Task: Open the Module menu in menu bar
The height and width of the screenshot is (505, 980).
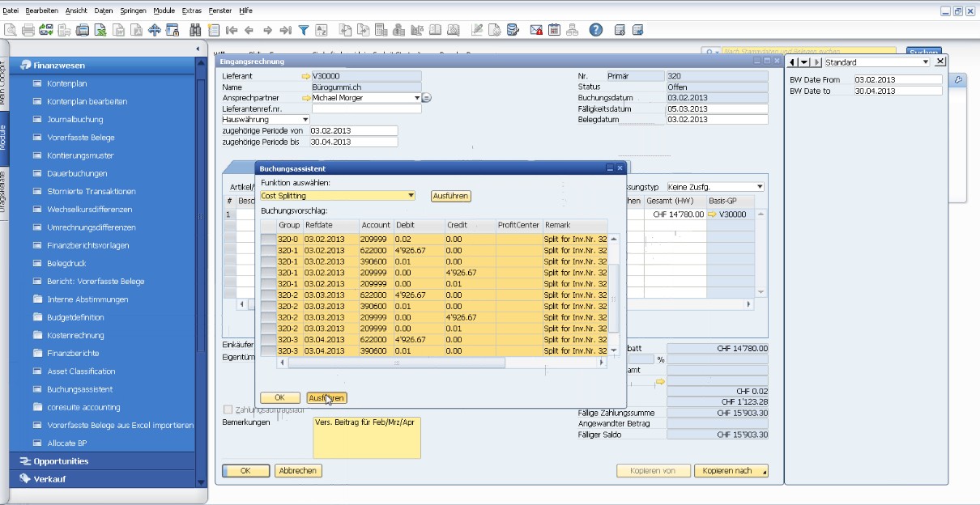Action: coord(164,11)
